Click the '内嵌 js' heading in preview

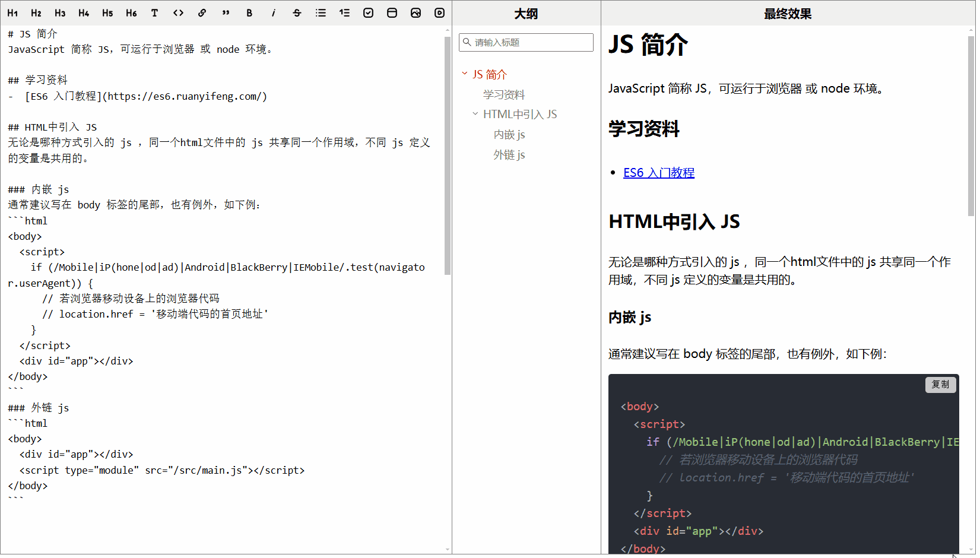coord(630,318)
